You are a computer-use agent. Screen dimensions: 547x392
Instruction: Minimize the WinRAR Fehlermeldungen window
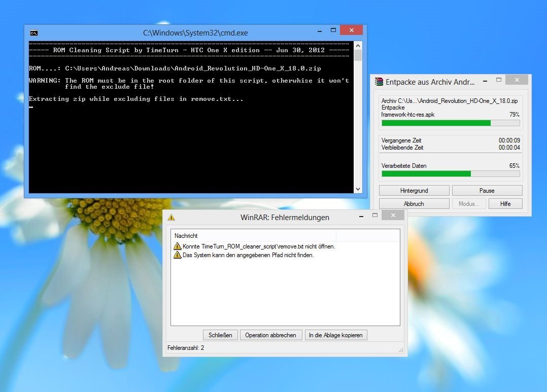(361, 216)
